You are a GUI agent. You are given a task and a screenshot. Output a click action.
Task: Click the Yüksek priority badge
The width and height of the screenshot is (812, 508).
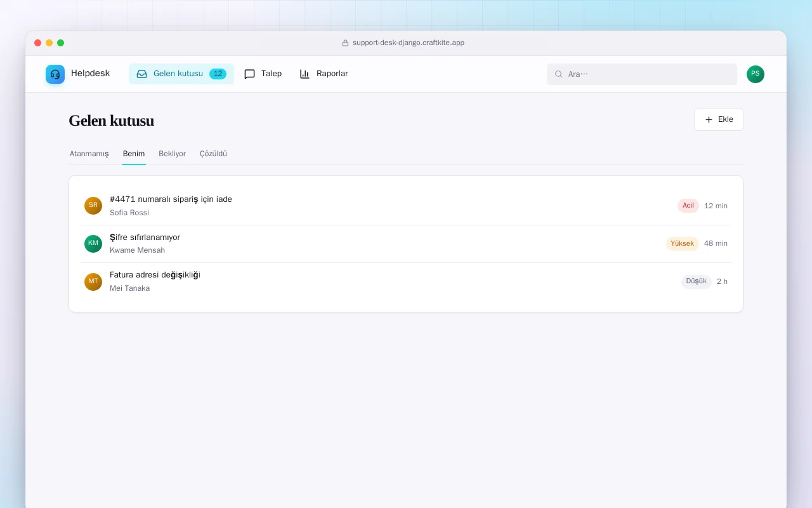[x=683, y=244]
